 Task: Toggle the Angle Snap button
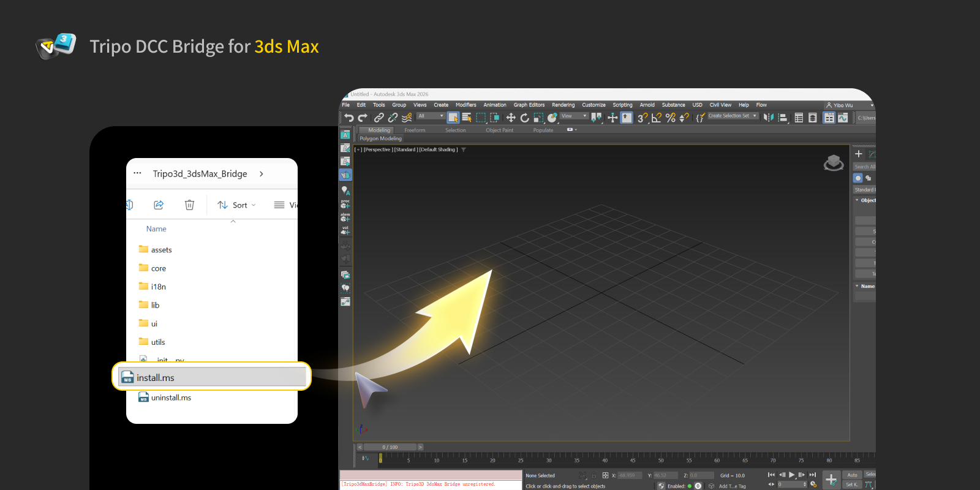pyautogui.click(x=656, y=118)
